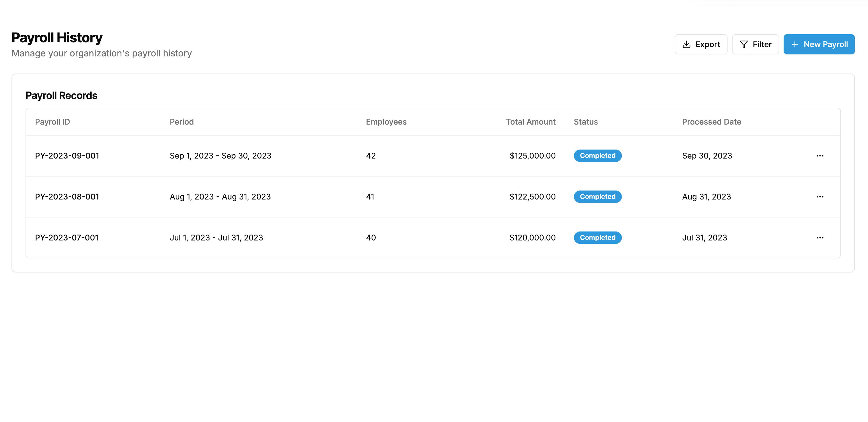Image resolution: width=868 pixels, height=422 pixels.
Task: Click the Filter button
Action: click(x=755, y=44)
